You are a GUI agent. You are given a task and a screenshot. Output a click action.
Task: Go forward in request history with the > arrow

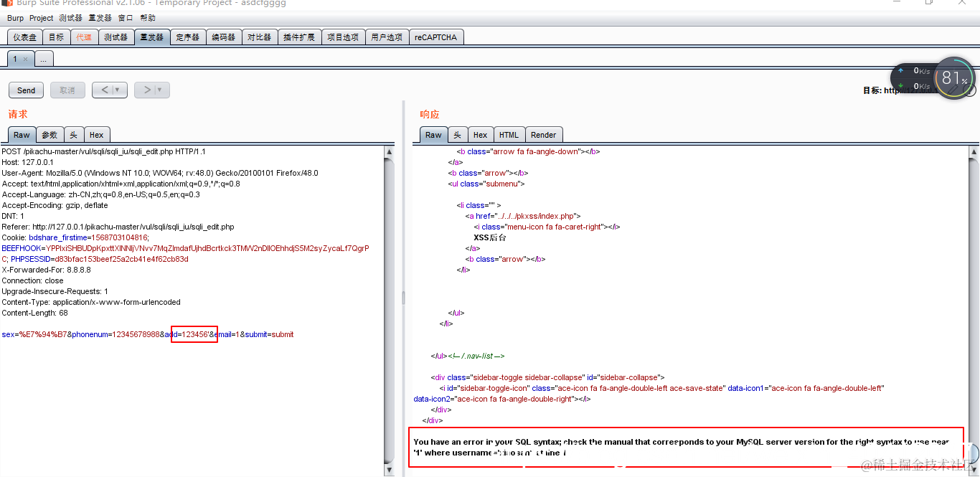[x=147, y=90]
